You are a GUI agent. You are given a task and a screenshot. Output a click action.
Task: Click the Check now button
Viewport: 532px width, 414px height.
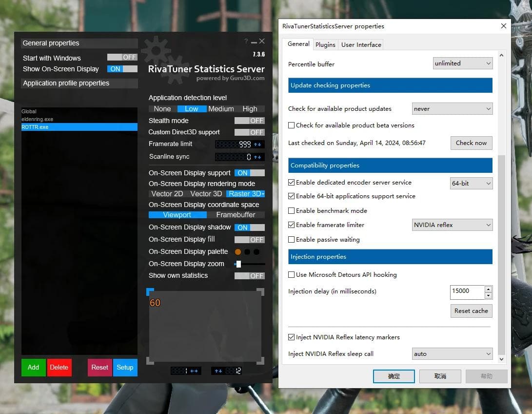point(471,143)
